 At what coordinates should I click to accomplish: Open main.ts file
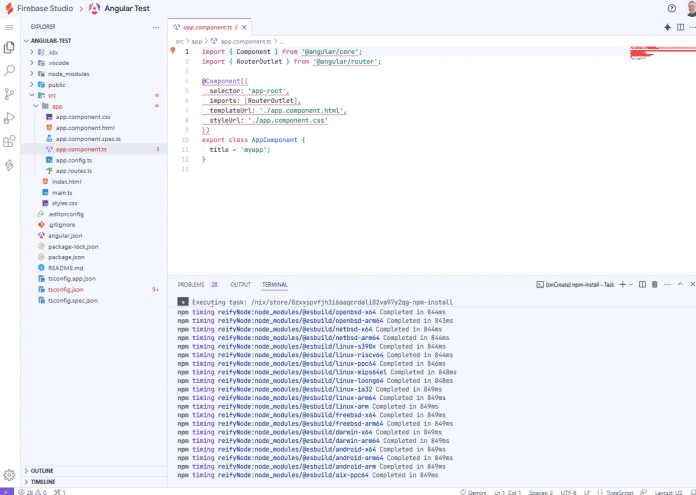tap(62, 193)
